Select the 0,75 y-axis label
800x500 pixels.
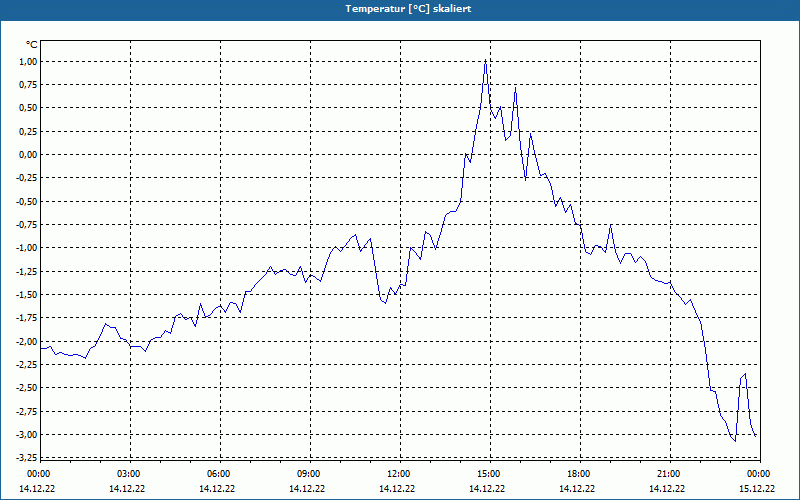point(29,85)
